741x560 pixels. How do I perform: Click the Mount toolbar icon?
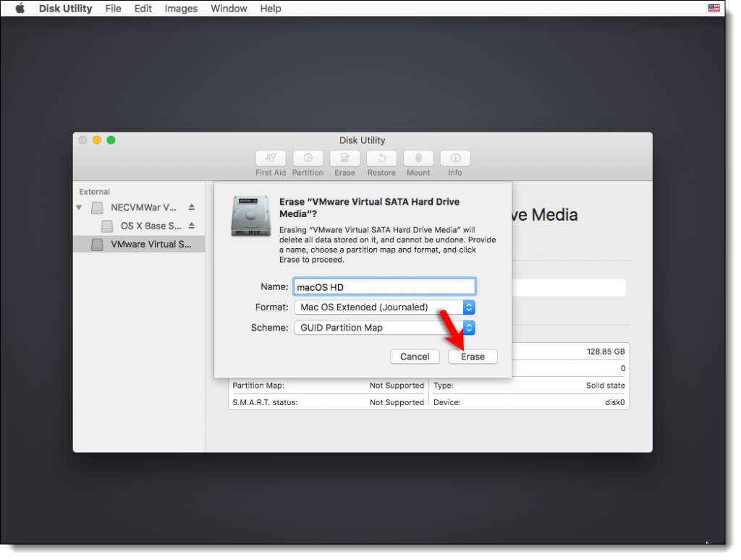[x=418, y=158]
